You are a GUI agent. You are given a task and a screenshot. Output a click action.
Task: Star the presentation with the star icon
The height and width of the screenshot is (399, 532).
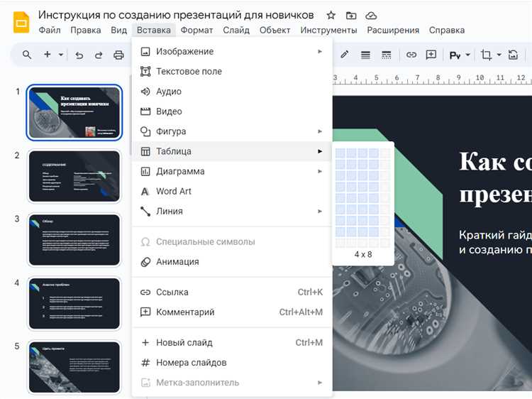[331, 16]
